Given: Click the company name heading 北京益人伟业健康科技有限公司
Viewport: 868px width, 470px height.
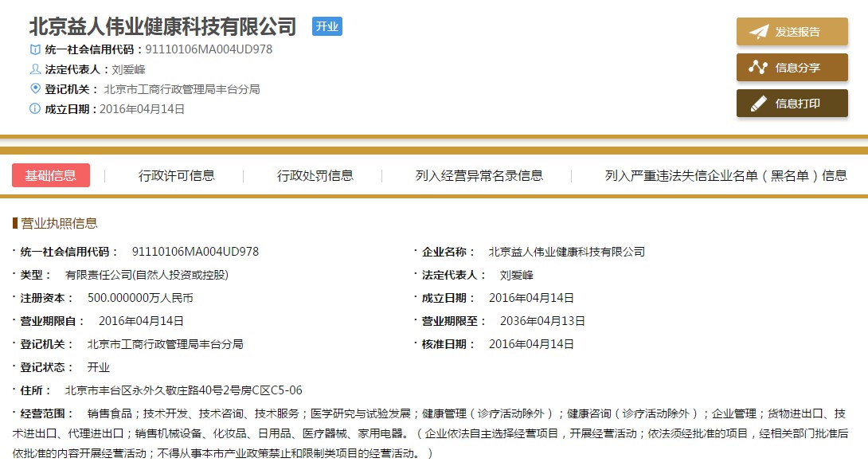Looking at the screenshot, I should [x=162, y=26].
